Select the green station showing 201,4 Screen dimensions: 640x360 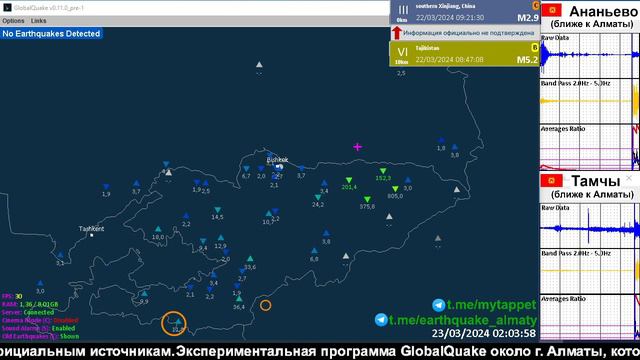coord(349,180)
